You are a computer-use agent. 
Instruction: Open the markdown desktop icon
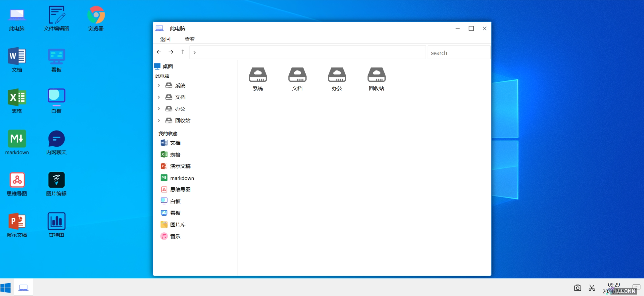17,142
